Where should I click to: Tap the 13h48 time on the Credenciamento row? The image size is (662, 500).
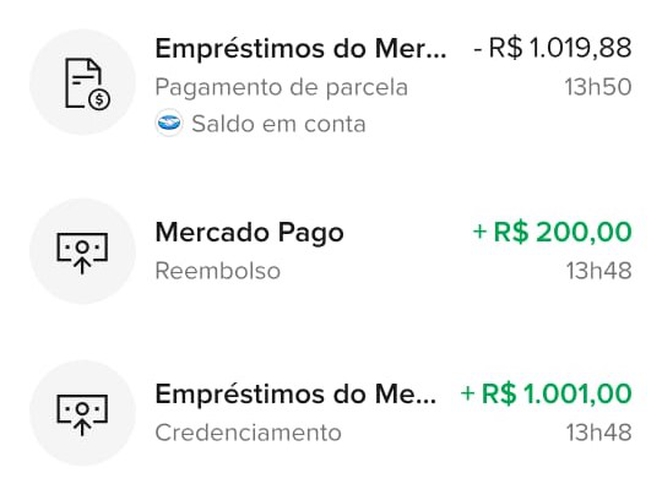tap(598, 433)
